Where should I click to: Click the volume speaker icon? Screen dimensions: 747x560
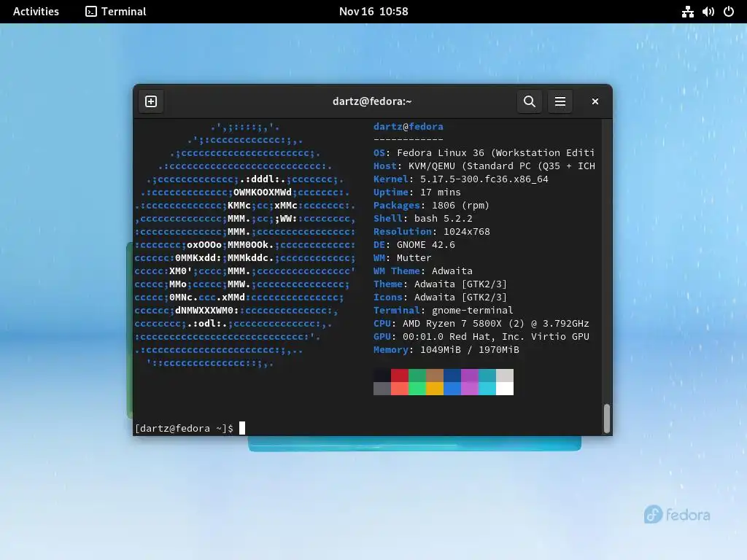[708, 12]
